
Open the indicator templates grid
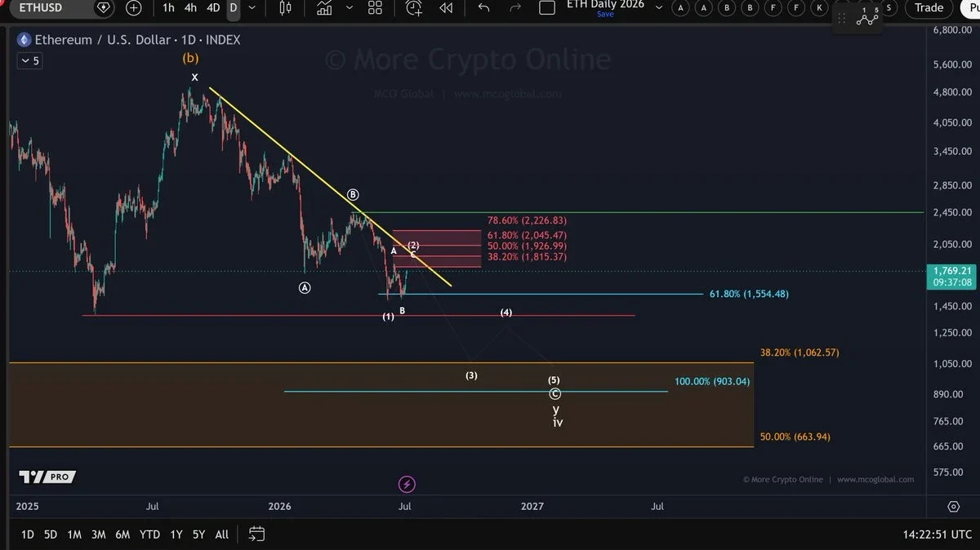375,8
